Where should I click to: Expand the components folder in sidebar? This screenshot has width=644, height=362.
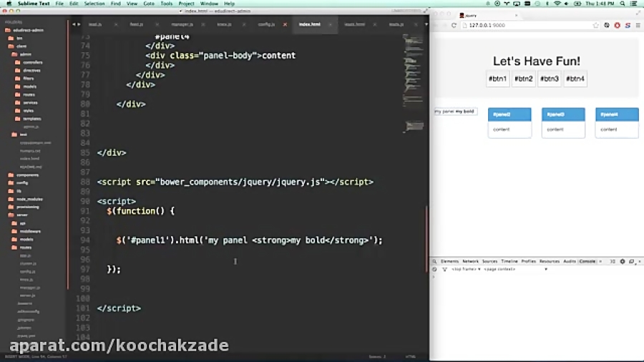(x=24, y=175)
